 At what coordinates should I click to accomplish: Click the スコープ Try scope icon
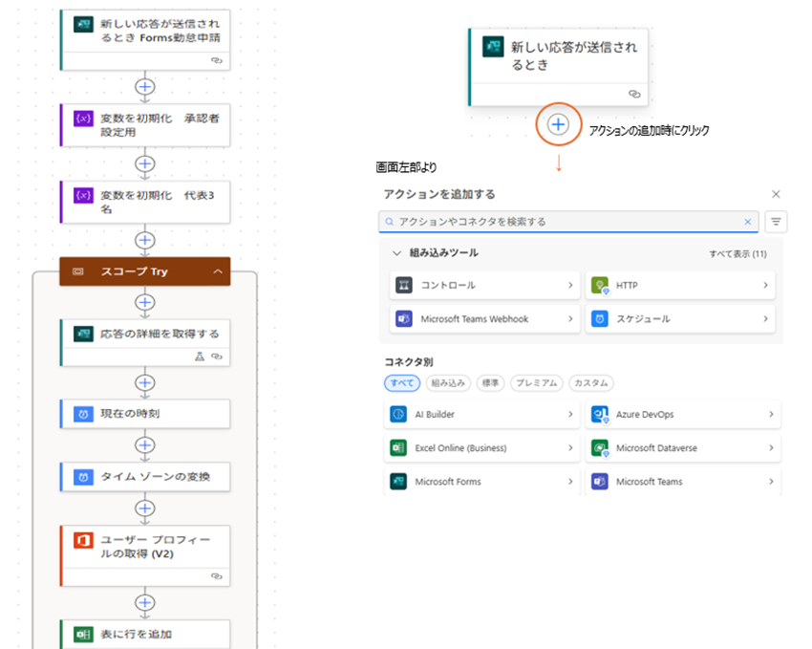click(78, 271)
